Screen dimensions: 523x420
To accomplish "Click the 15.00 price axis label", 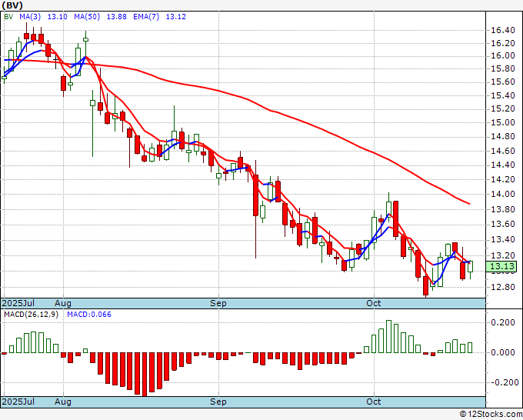I will point(503,122).
